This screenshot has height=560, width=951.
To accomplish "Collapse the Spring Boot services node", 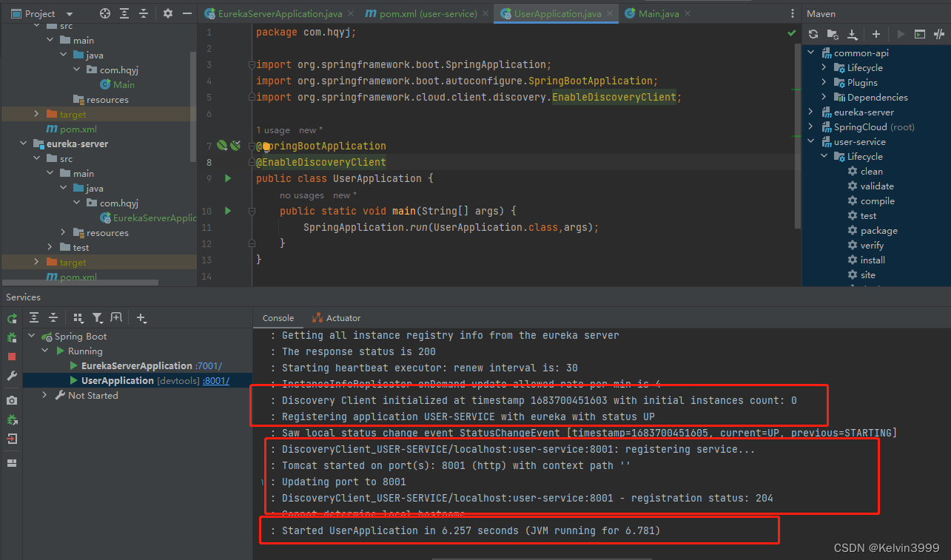I will 32,336.
